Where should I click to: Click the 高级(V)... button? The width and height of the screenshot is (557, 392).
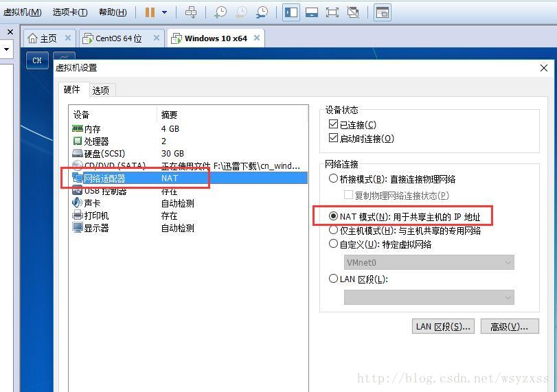pyautogui.click(x=510, y=326)
